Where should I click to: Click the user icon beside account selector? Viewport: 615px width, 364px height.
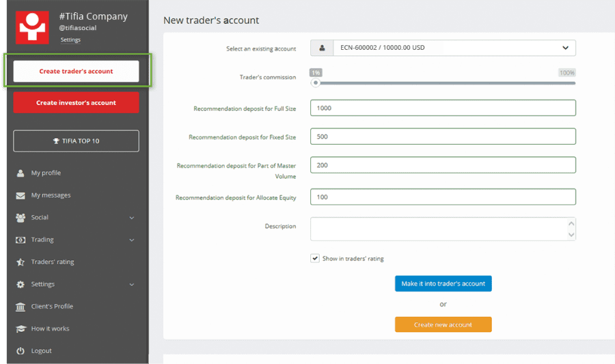click(x=322, y=48)
